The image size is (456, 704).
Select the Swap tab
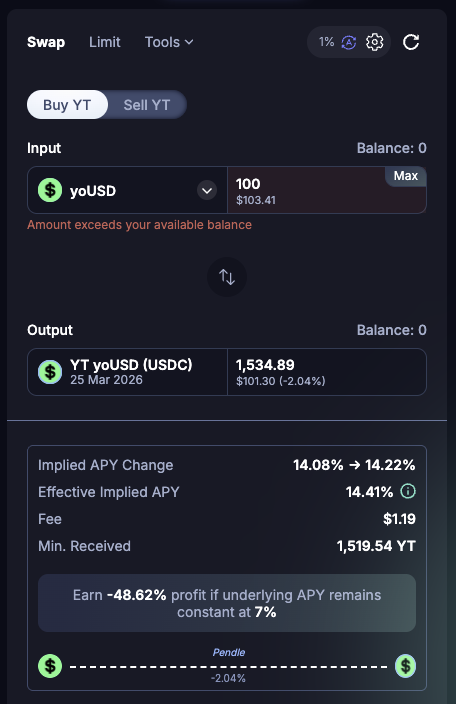(x=46, y=42)
